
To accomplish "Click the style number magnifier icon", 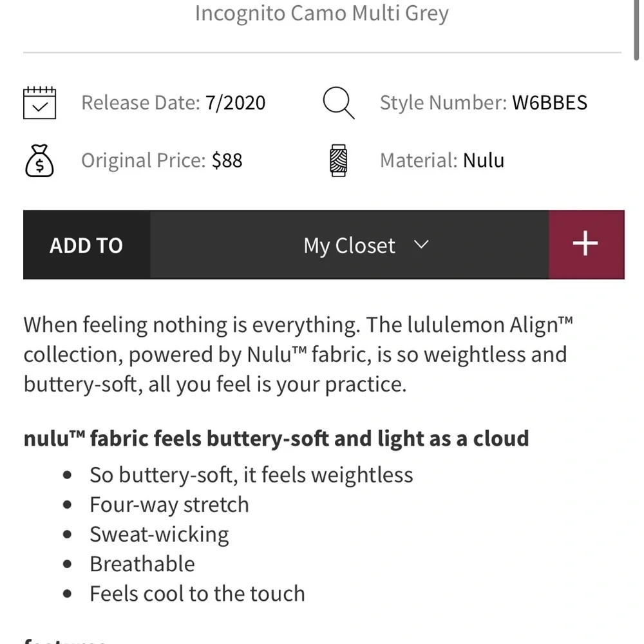I will pos(339,102).
